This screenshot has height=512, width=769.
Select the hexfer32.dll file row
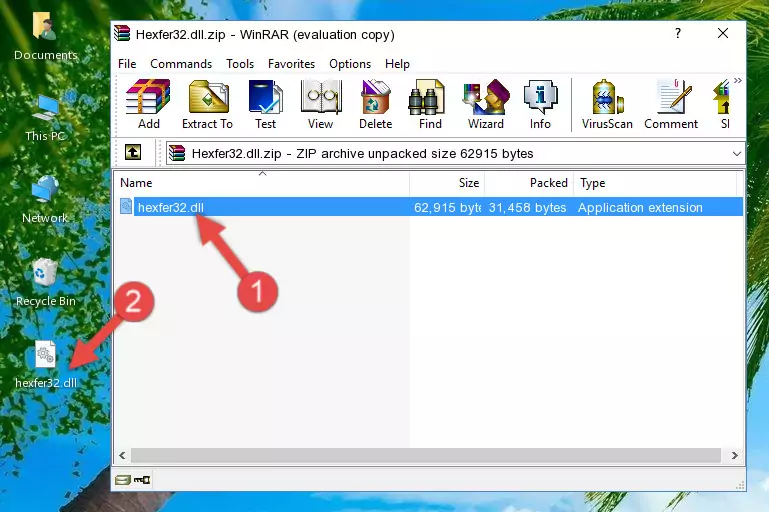pos(430,207)
